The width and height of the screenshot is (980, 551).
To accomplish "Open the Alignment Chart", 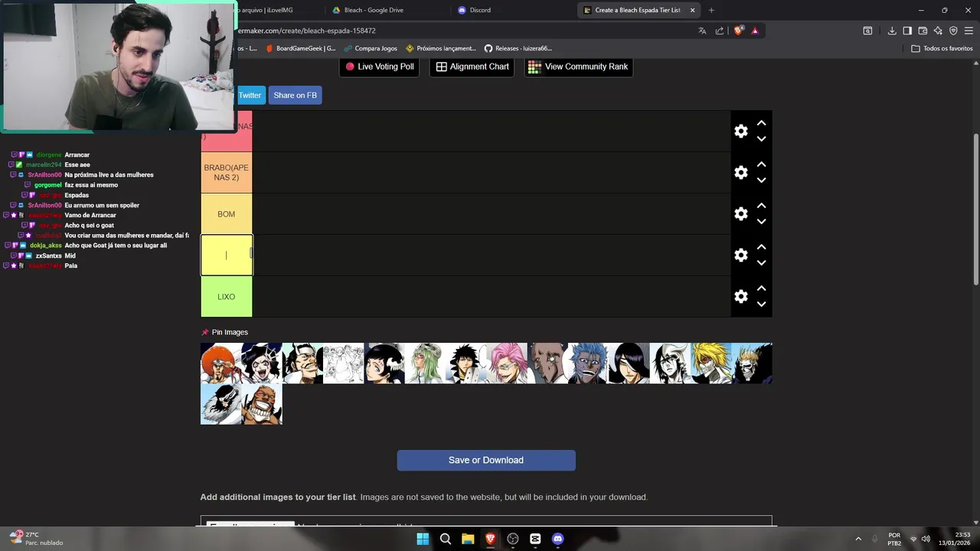I will 472,67.
